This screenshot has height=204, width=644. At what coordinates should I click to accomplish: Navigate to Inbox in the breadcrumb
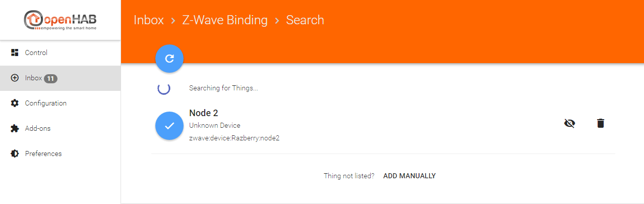pos(149,20)
